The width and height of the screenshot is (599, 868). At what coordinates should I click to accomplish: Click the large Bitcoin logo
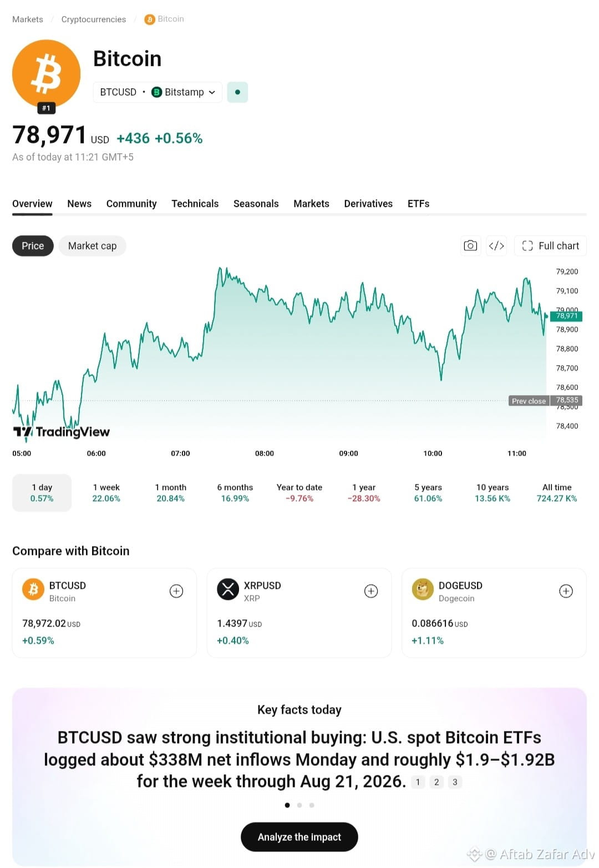47,74
